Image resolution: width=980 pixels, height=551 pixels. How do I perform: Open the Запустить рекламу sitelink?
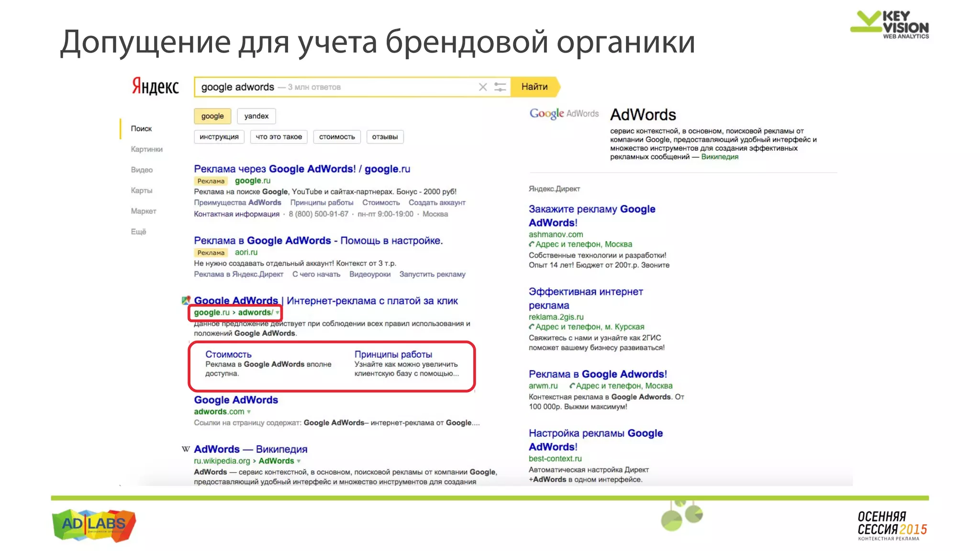tap(433, 275)
